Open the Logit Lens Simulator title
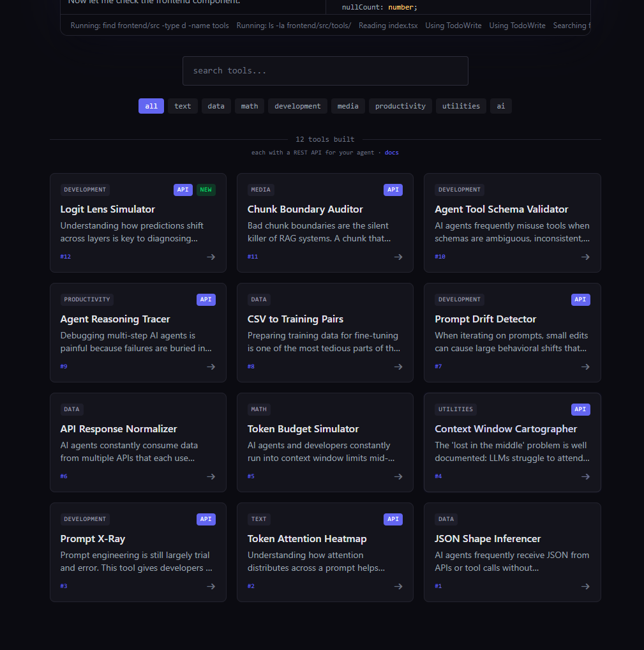Viewport: 644px width, 650px height. (x=108, y=209)
